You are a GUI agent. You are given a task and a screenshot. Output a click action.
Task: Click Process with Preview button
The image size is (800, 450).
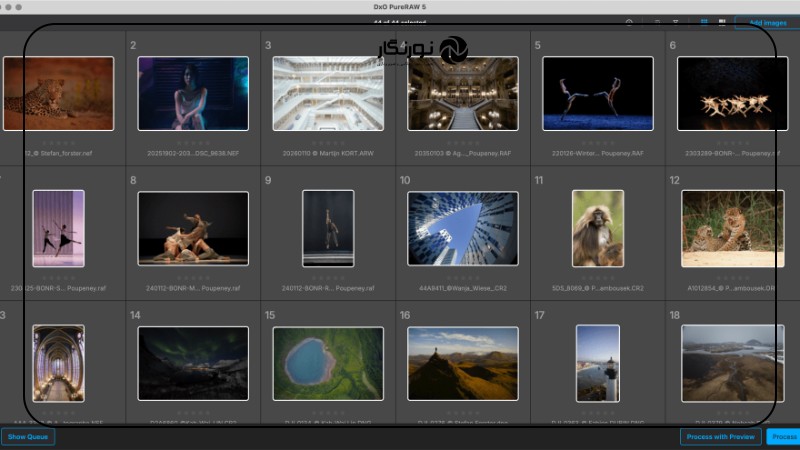720,437
